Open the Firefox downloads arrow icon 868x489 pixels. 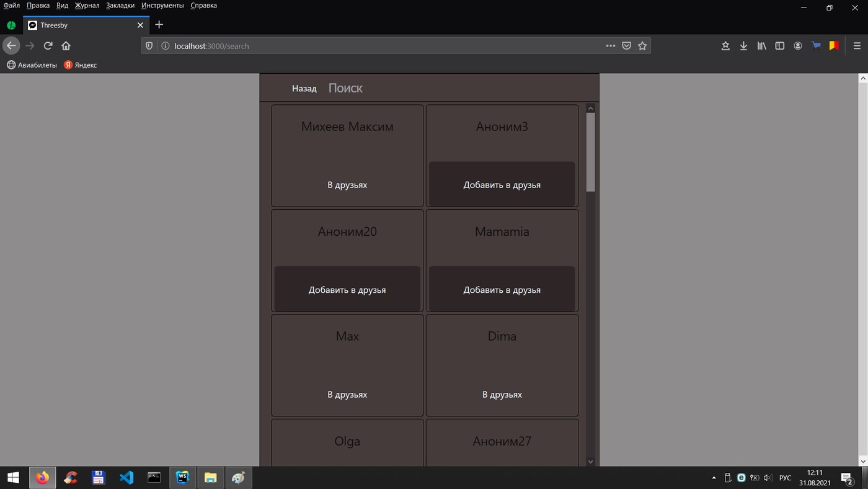(743, 46)
